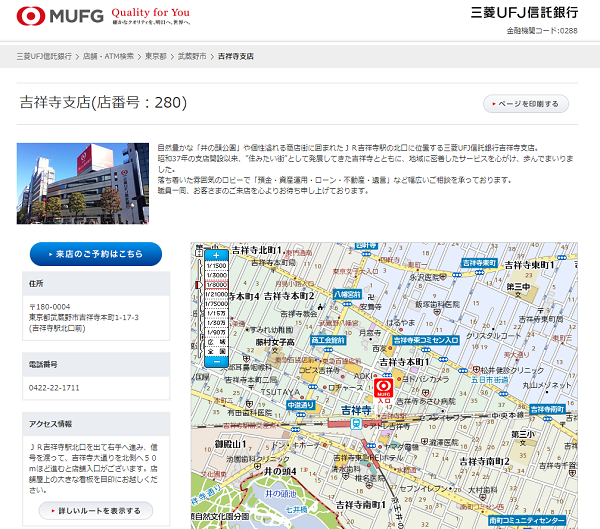Click the 藤村女子高 school label on the map
Screen dimensions: 600x529
(x=275, y=342)
